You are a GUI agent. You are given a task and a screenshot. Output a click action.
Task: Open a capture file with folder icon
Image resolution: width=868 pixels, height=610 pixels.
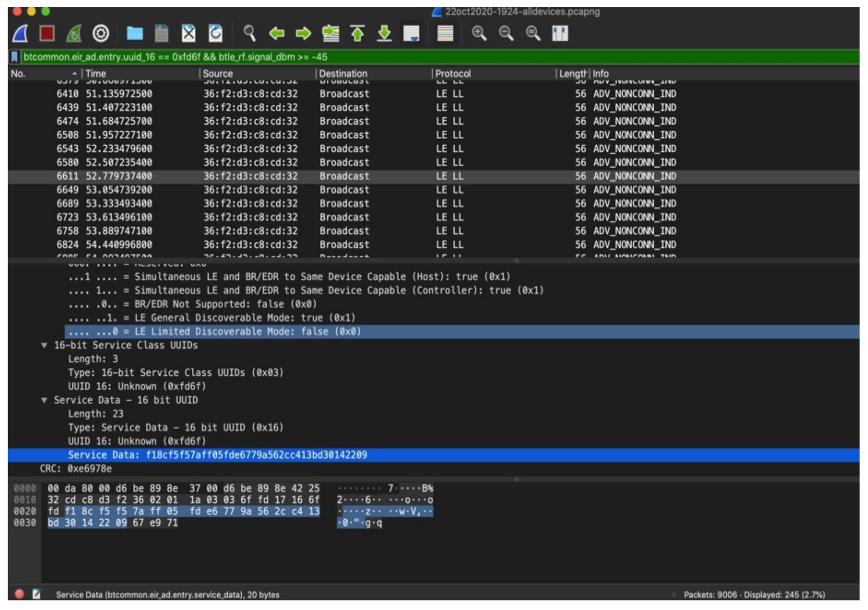134,33
